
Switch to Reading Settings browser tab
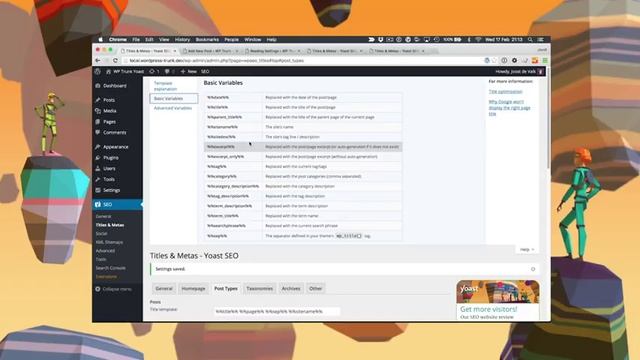pyautogui.click(x=272, y=51)
